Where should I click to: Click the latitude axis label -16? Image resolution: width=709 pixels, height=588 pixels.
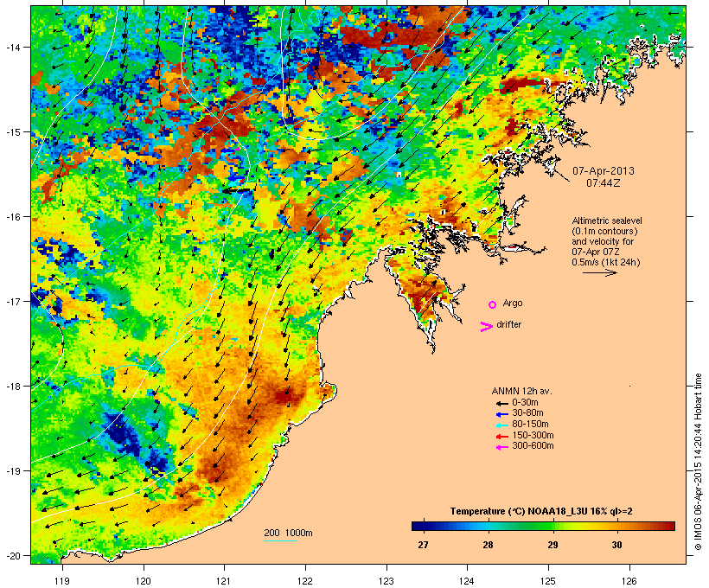[x=12, y=217]
